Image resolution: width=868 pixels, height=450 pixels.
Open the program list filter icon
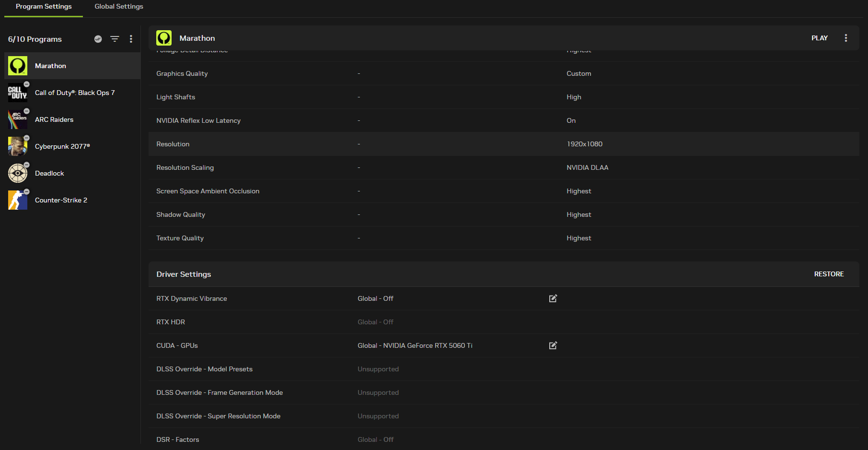[115, 39]
